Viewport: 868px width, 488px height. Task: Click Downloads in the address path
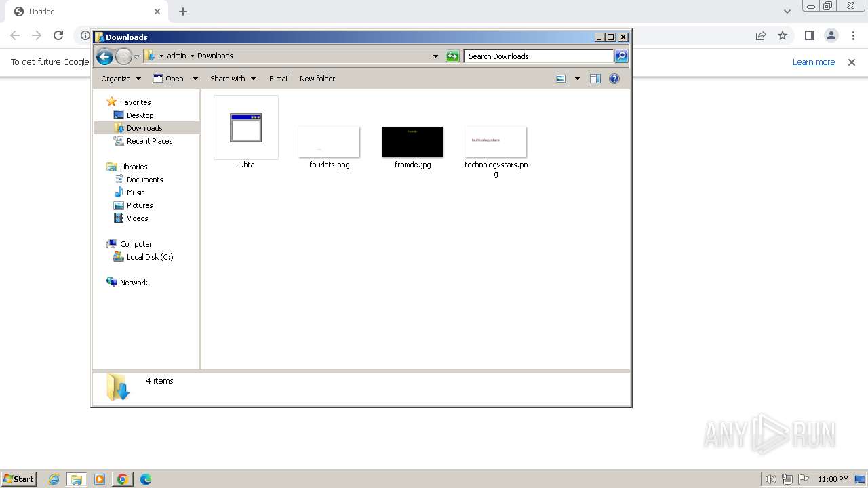click(215, 56)
